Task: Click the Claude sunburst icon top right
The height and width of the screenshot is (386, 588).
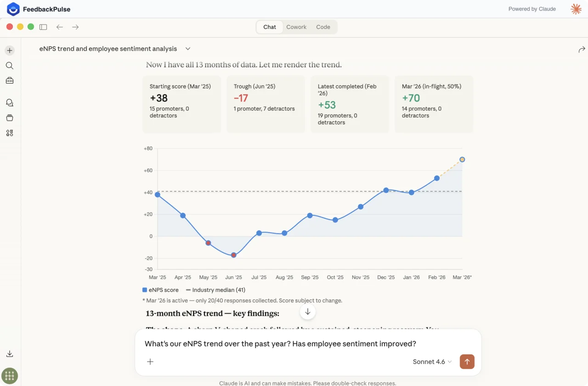Action: point(576,9)
